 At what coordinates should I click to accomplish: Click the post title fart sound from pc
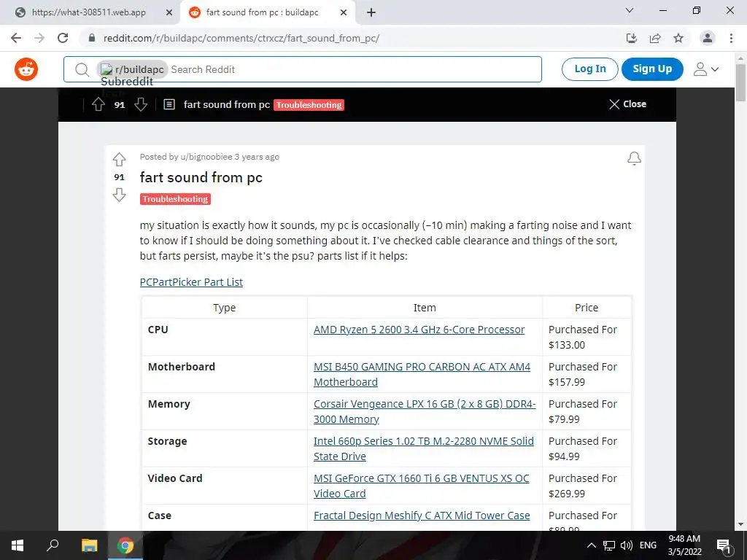201,178
